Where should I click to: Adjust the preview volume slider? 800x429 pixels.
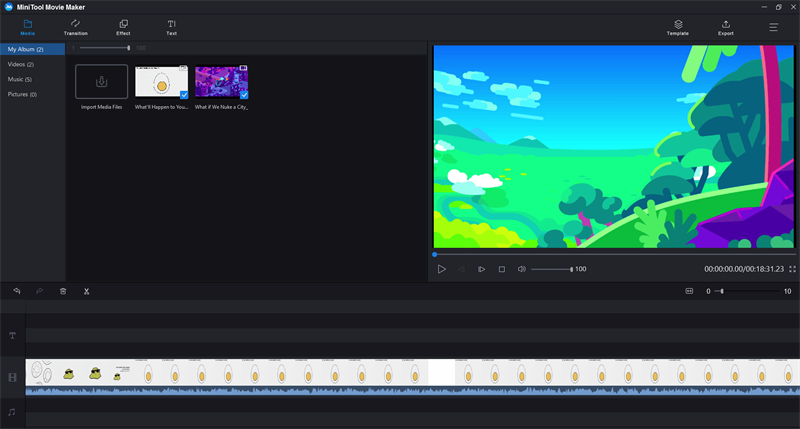[x=552, y=269]
